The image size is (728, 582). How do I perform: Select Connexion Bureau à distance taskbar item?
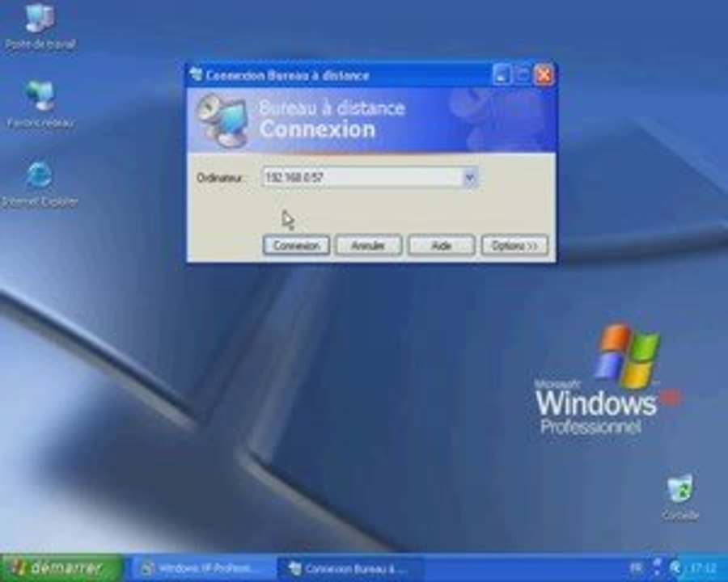tap(349, 568)
